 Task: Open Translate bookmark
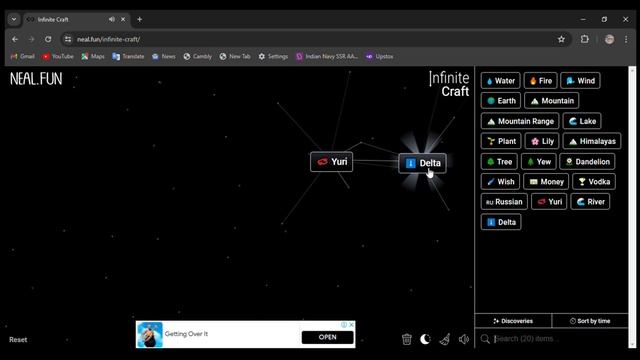coord(128,56)
